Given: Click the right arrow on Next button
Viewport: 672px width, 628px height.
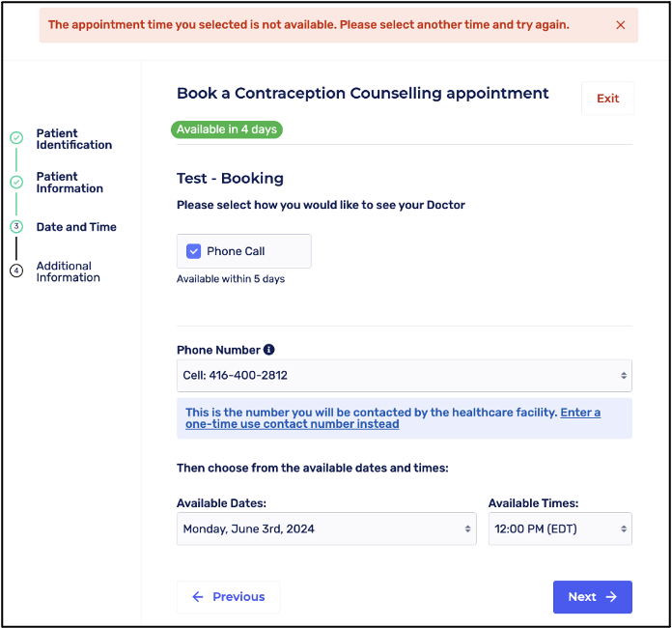Looking at the screenshot, I should click(611, 597).
